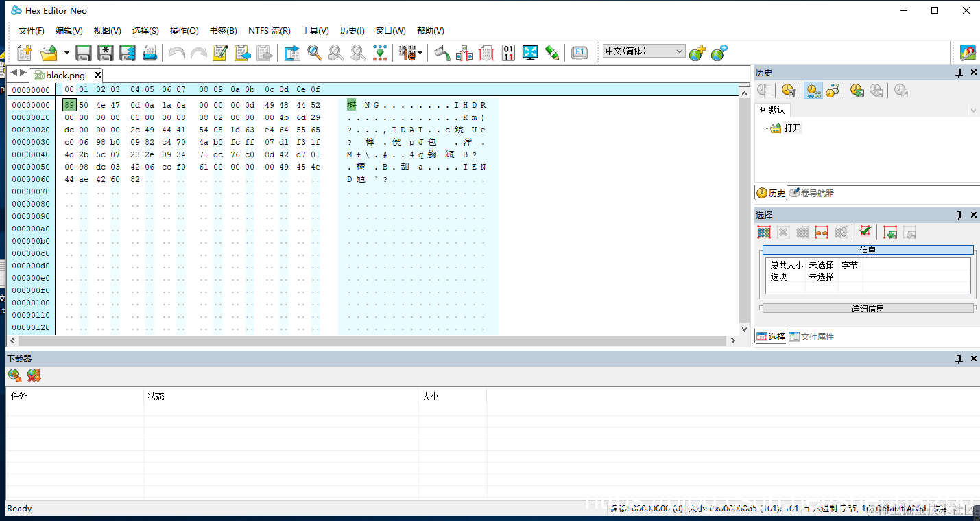Close the black.png tab
The width and height of the screenshot is (980, 521).
click(x=98, y=75)
